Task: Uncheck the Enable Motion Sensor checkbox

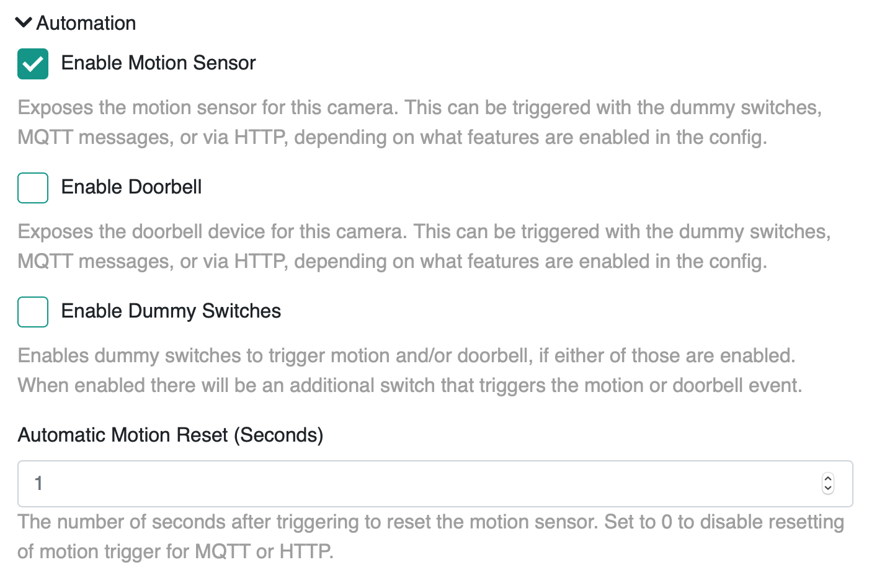Action: (33, 64)
